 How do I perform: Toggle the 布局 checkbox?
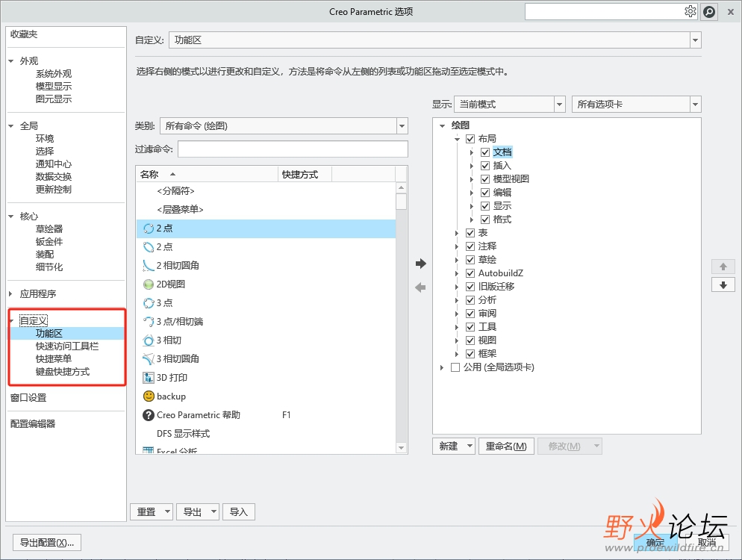[x=470, y=139]
